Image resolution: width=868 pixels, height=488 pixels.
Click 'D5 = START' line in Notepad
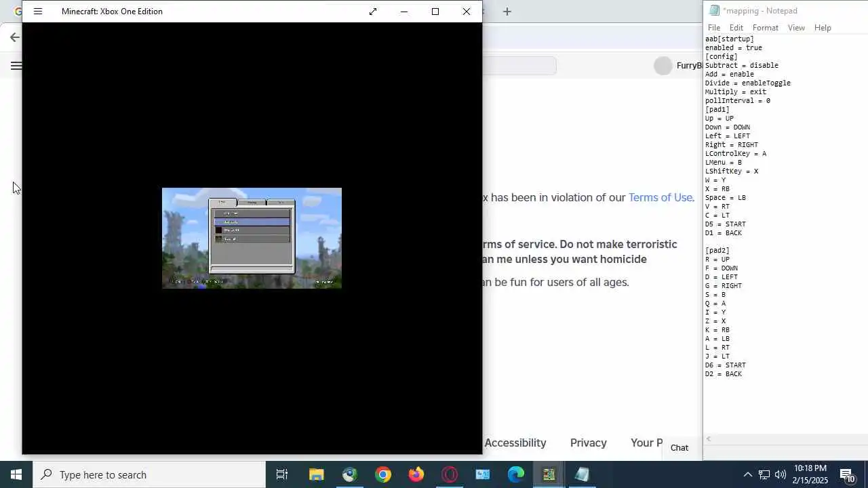[x=726, y=224]
